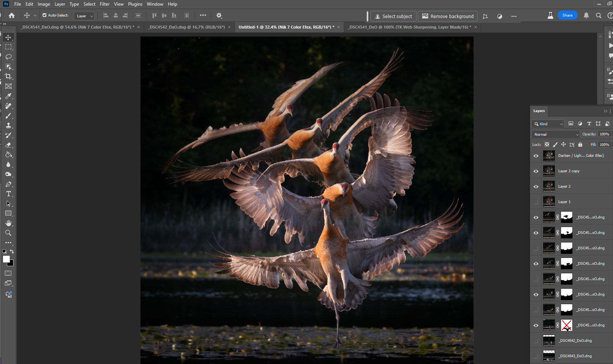Open the three-dots menu beside contextual buttons
Image resolution: width=613 pixels, height=364 pixels.
(514, 16)
